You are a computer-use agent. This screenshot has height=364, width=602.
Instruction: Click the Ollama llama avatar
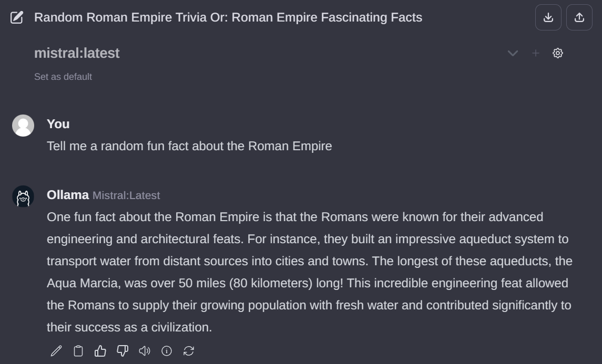coord(23,196)
